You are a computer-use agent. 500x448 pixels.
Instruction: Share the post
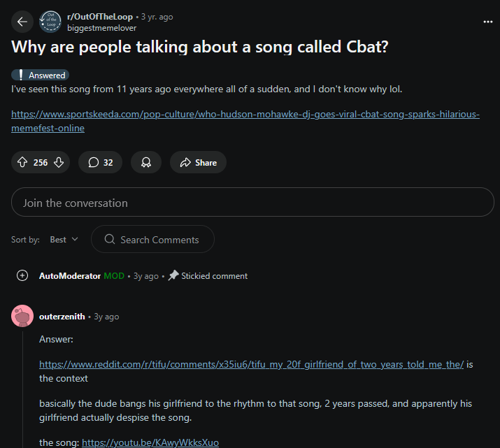point(198,162)
